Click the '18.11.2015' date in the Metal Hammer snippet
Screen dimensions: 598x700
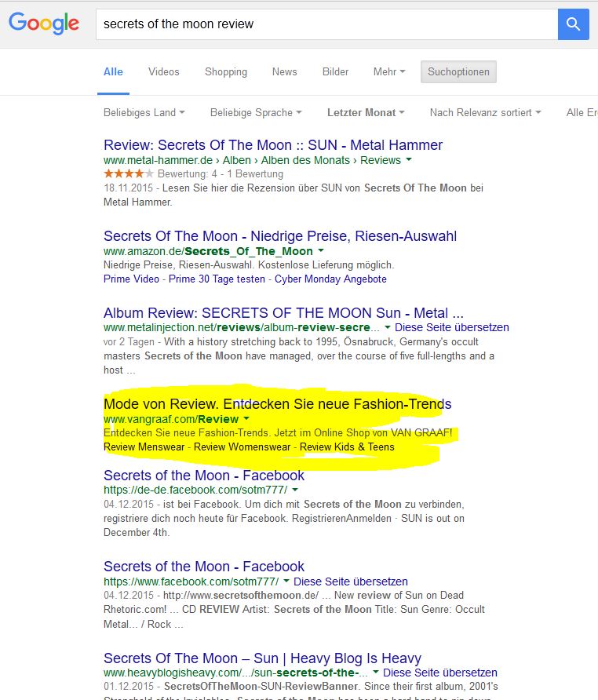(128, 188)
